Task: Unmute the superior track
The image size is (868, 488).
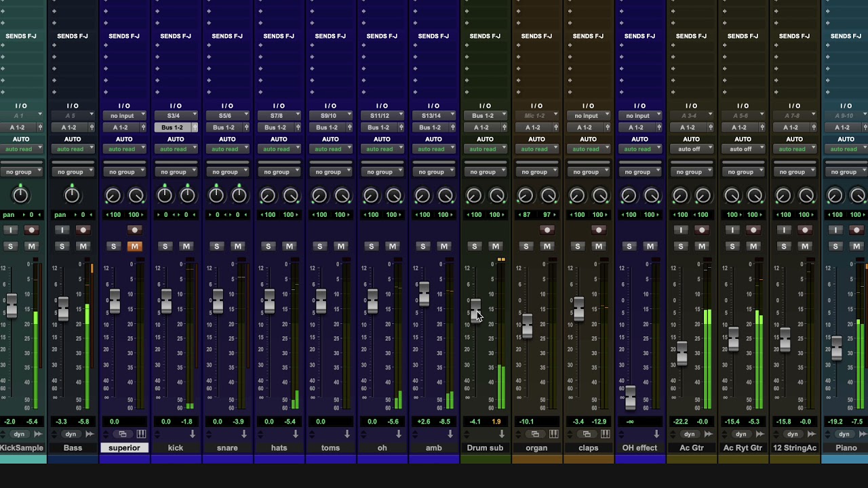Action: (134, 246)
